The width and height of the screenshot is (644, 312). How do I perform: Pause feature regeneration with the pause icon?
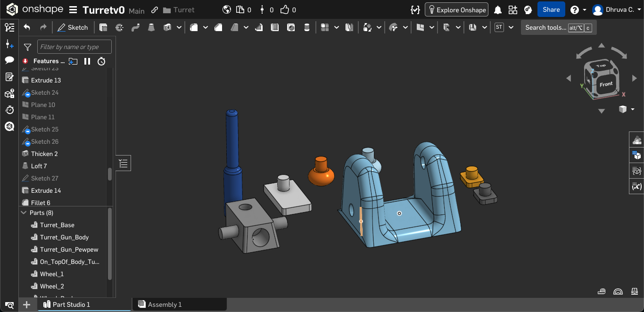coord(87,61)
